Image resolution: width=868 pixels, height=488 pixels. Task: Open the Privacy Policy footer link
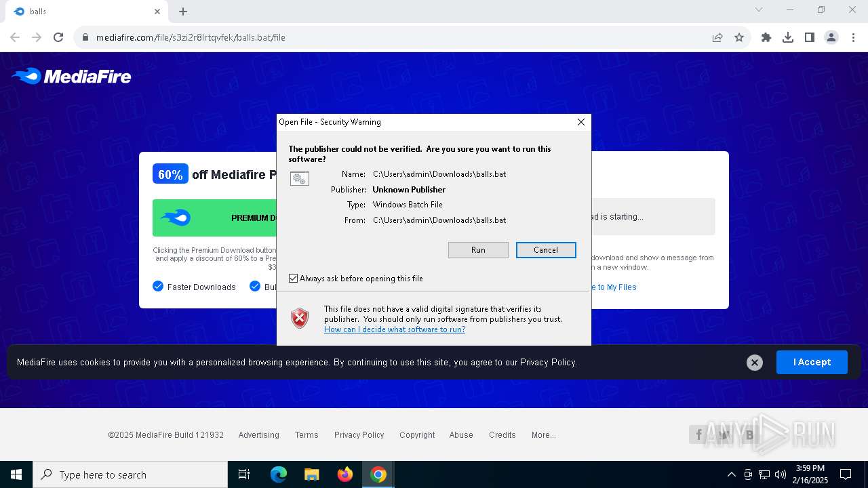click(x=359, y=435)
